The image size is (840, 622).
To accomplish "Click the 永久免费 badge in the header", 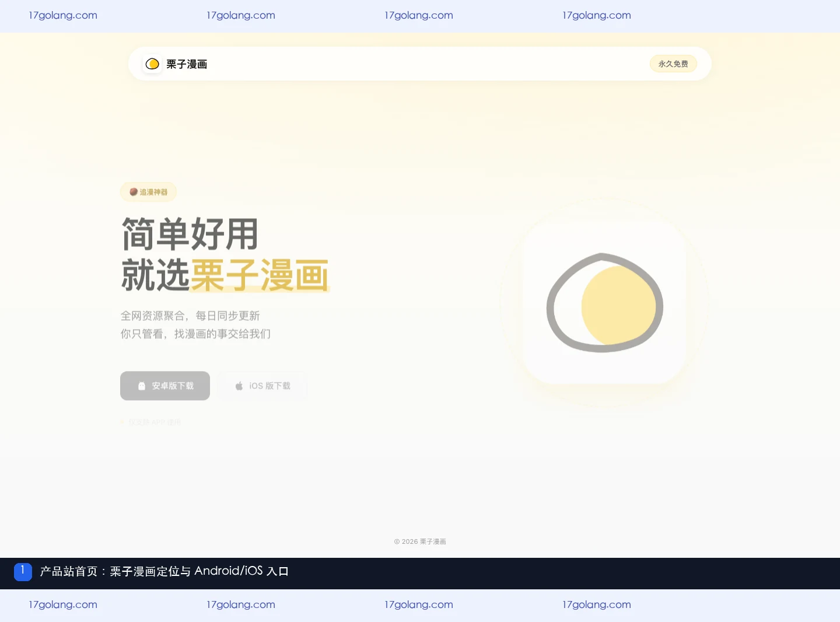I will click(x=673, y=64).
